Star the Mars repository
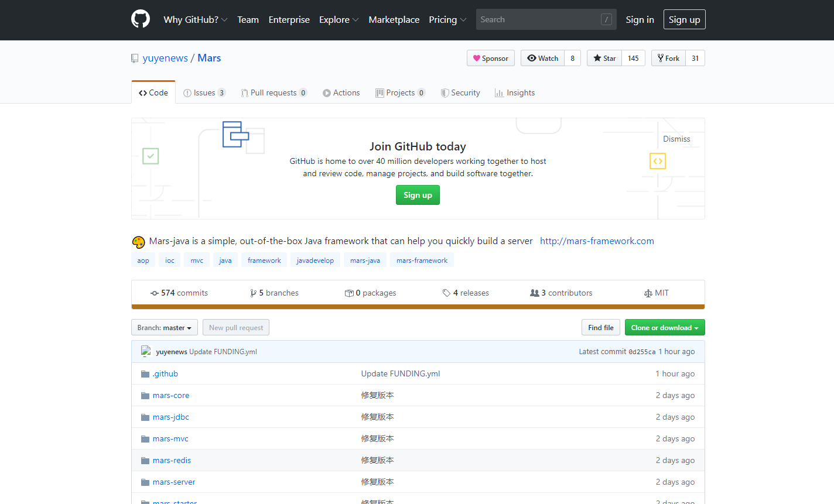Screen dimensions: 834x504 (604, 58)
